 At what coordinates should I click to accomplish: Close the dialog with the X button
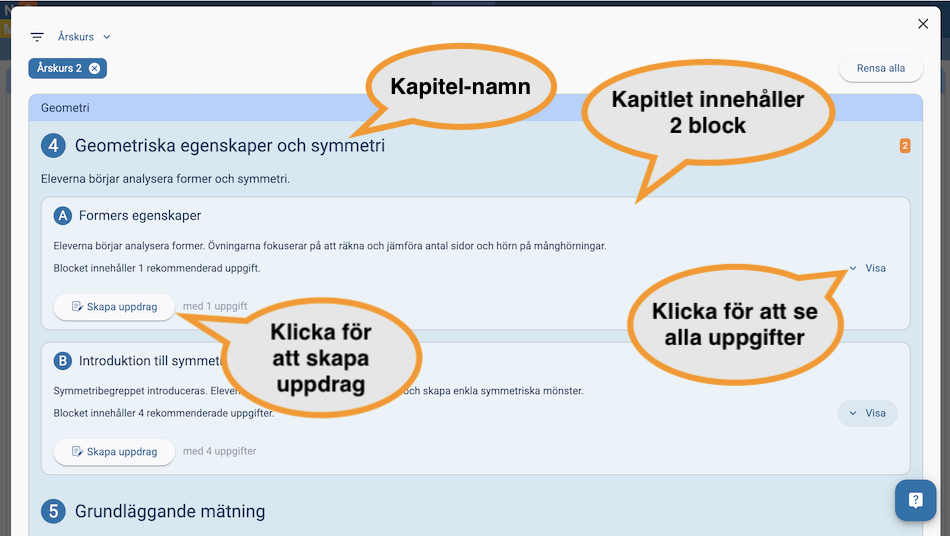pyautogui.click(x=923, y=24)
